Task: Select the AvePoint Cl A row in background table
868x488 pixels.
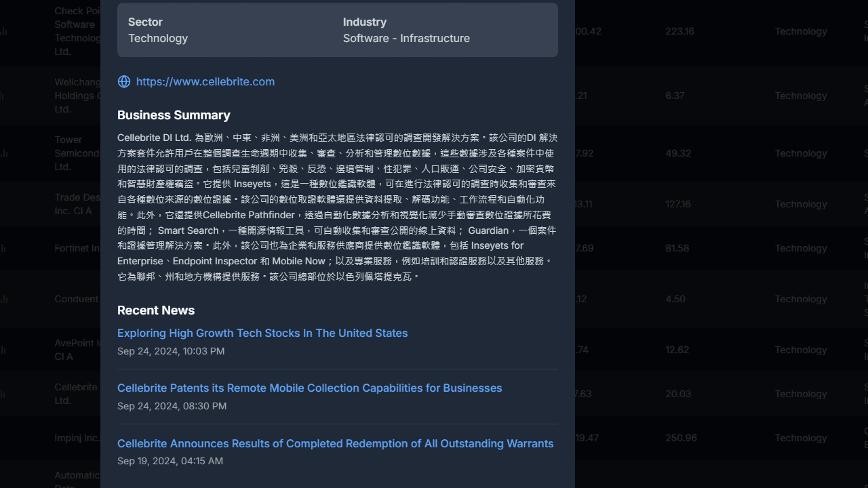Action: point(434,350)
